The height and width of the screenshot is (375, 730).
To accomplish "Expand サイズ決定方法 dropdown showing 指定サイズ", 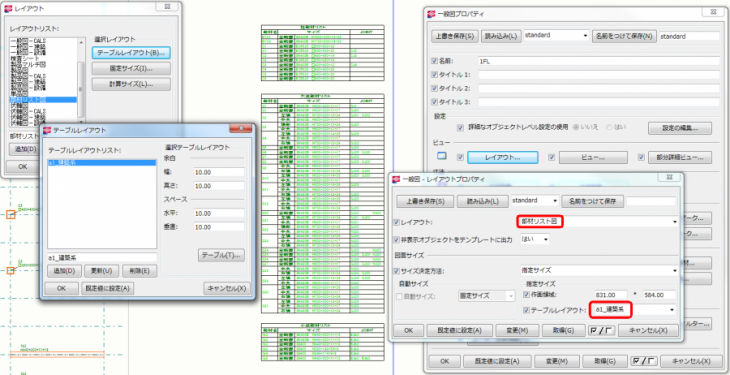I will [599, 271].
